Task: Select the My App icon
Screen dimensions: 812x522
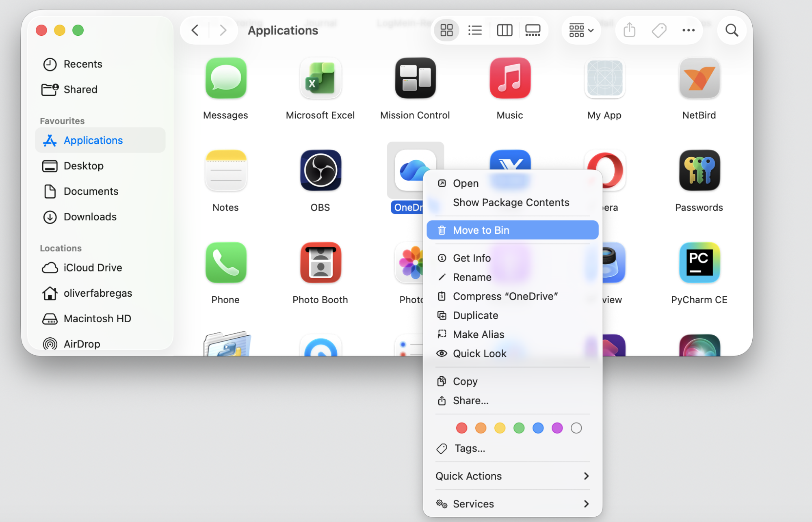Action: coord(604,78)
